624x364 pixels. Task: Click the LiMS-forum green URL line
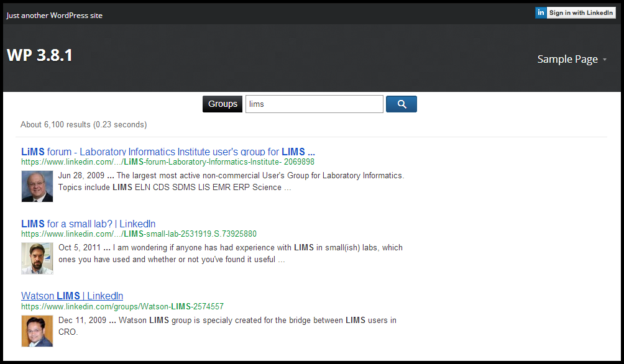point(168,162)
